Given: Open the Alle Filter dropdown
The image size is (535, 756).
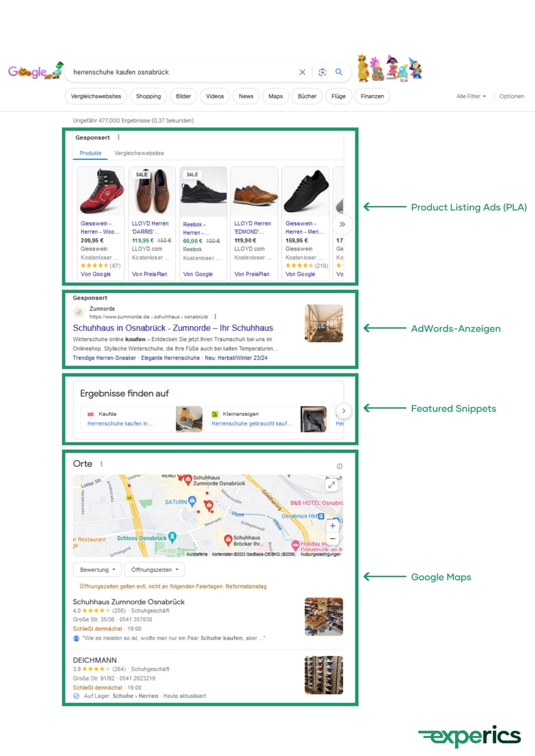Looking at the screenshot, I should pyautogui.click(x=471, y=96).
